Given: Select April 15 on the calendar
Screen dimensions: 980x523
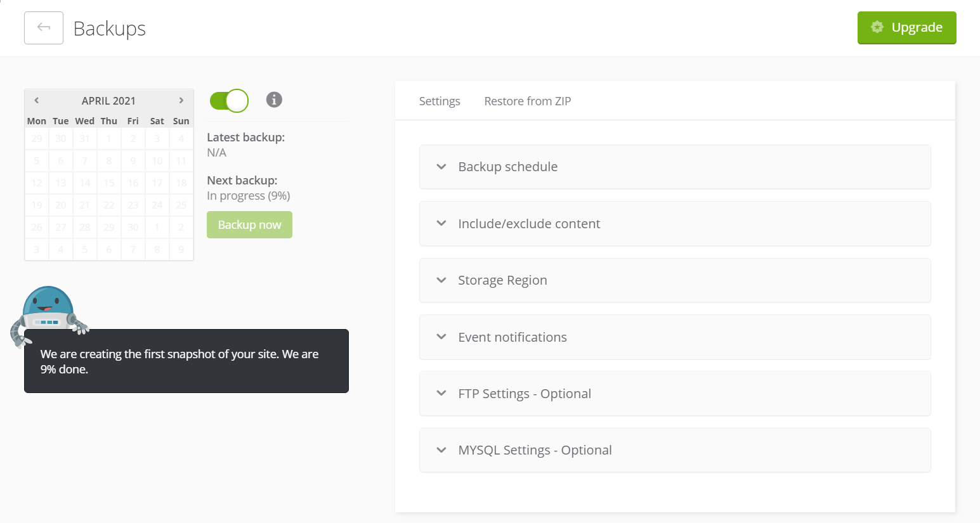Looking at the screenshot, I should [109, 183].
